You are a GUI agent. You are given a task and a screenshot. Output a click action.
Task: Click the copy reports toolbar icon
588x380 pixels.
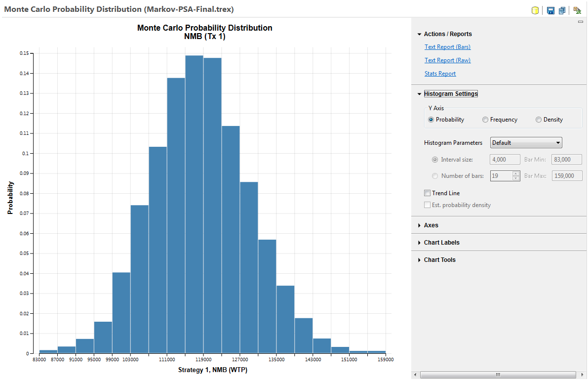562,10
